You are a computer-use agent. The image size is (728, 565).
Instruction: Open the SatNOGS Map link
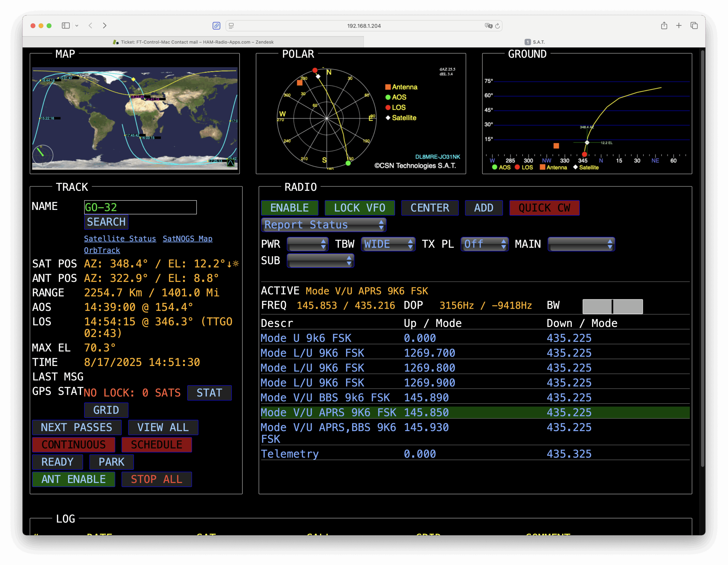tap(187, 238)
